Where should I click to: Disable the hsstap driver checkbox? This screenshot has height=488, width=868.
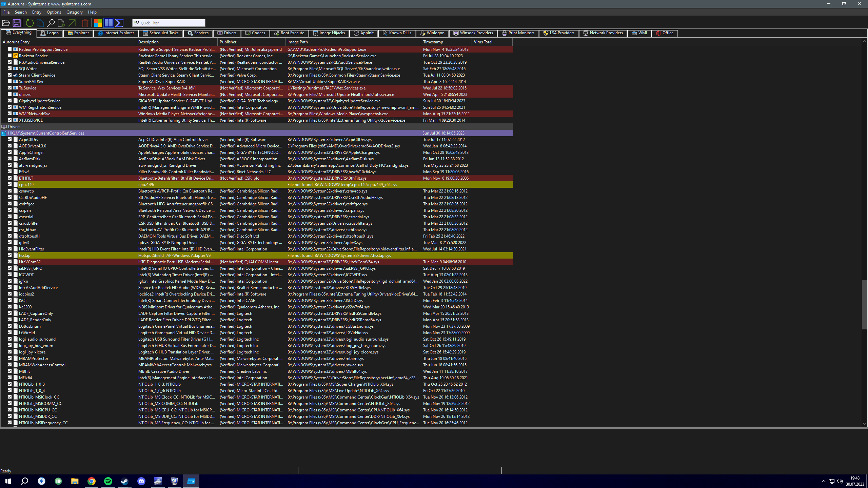click(10, 255)
